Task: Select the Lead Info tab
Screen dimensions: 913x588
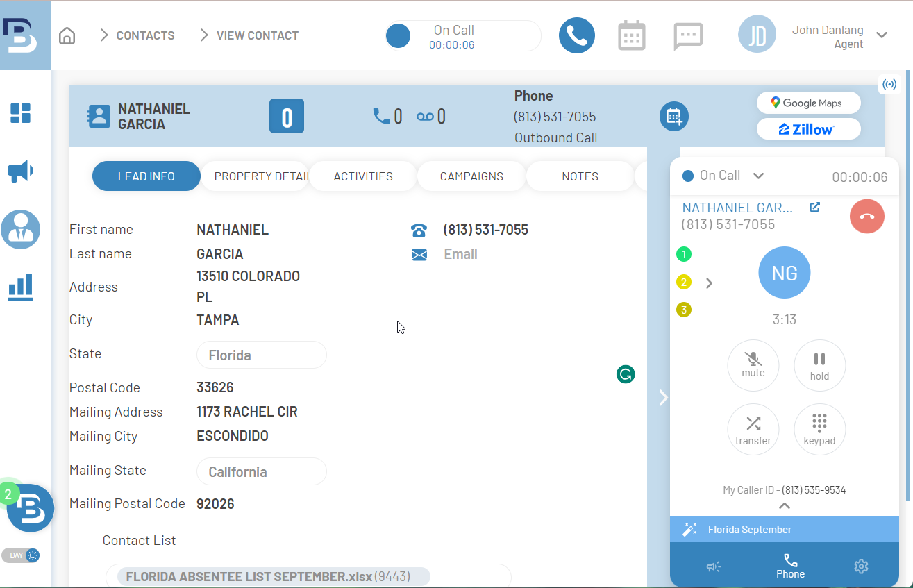Action: [146, 176]
